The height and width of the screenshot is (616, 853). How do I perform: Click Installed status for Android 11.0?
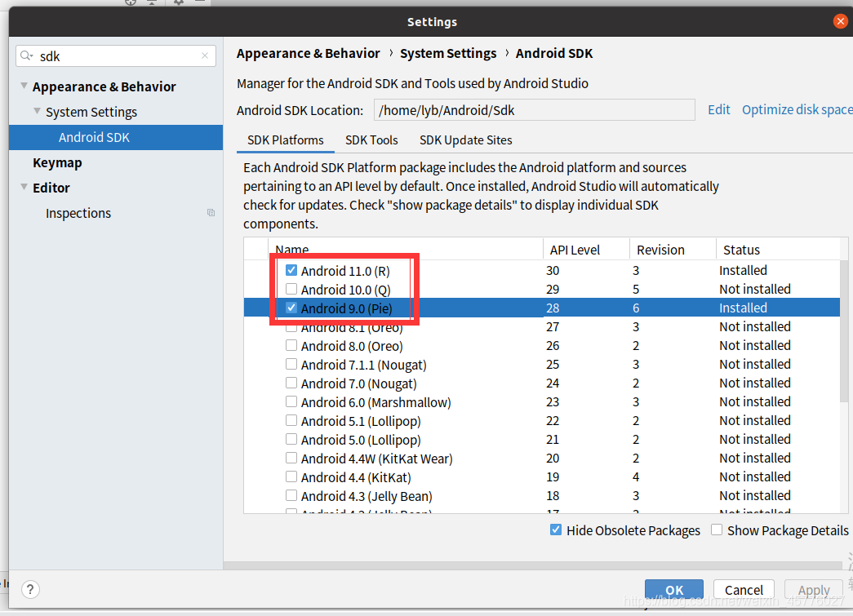coord(743,270)
